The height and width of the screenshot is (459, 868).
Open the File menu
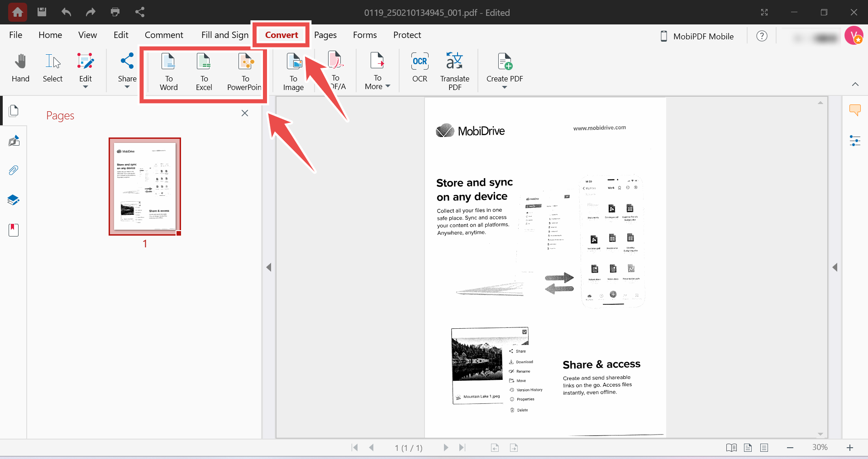(x=15, y=35)
